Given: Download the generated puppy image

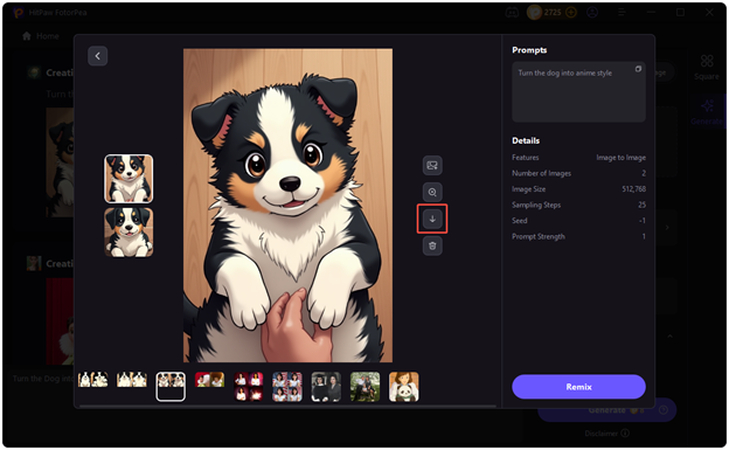Looking at the screenshot, I should [432, 219].
